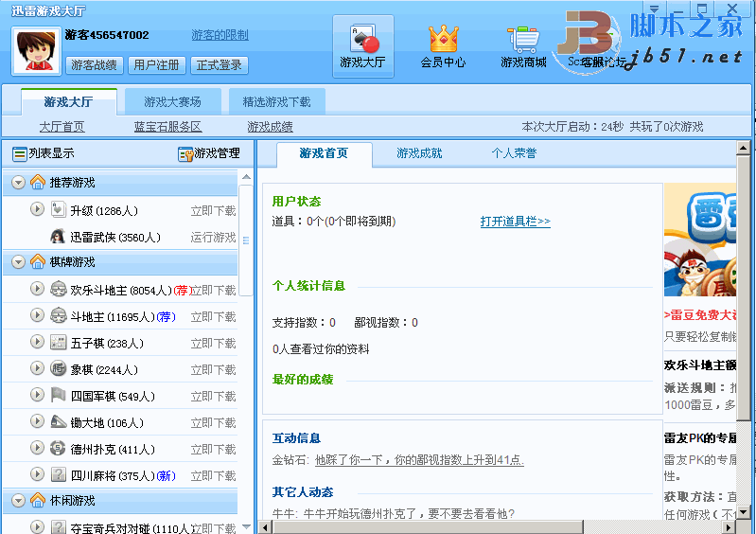Expand the 欢乐斗地主 entry arrow
Viewport: 756px width, 534px height.
(x=37, y=289)
